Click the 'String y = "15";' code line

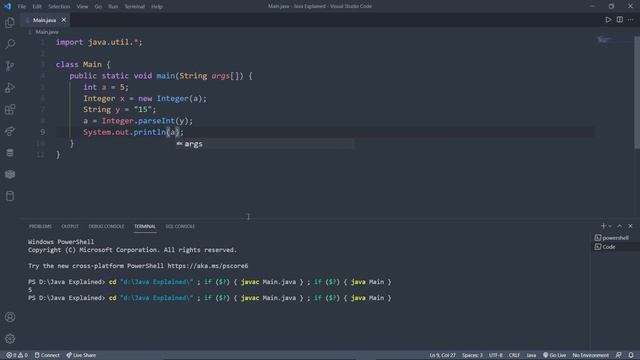[120, 109]
